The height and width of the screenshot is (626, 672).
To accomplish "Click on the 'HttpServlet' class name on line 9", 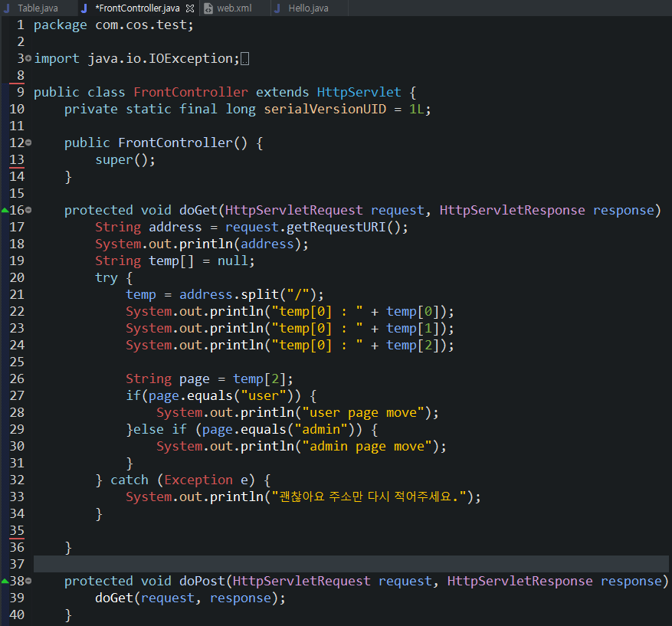I will pos(359,92).
